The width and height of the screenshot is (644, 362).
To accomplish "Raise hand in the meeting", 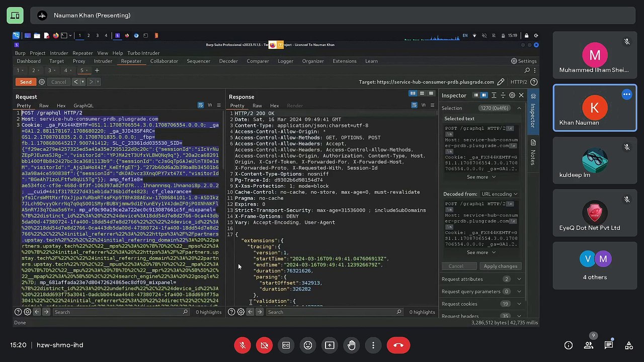I will click(x=351, y=345).
